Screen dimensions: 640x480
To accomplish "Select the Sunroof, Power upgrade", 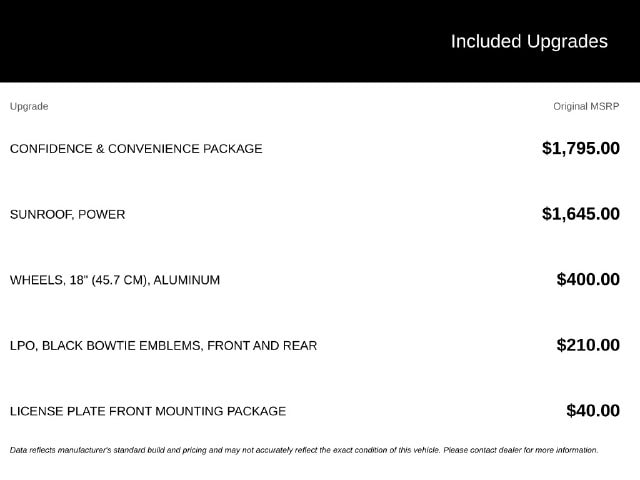I will (67, 214).
